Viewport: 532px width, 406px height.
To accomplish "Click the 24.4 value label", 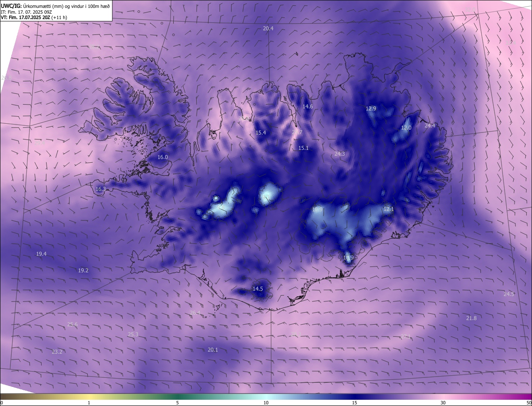I will (430, 126).
